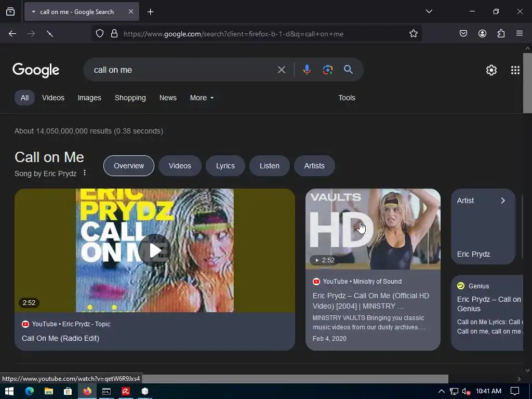This screenshot has height=399, width=532.
Task: Switch to Videos search tab
Action: click(53, 98)
